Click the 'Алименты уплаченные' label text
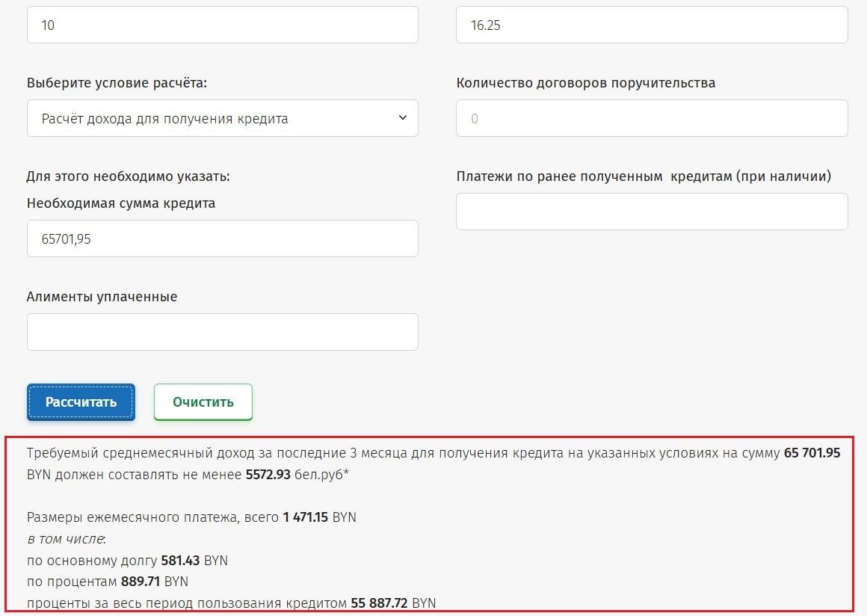 click(102, 297)
